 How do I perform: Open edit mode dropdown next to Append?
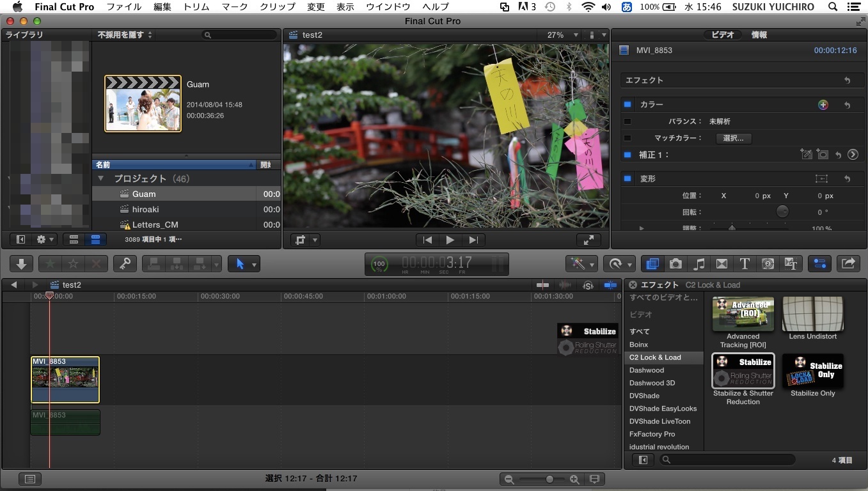(x=216, y=263)
